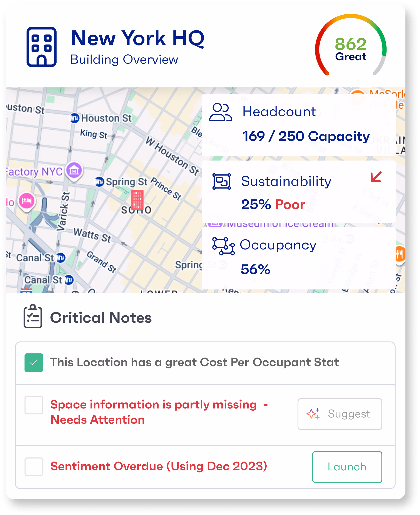Check the Sentiment Overdue checkbox
Image resolution: width=420 pixels, height=515 pixels.
[34, 467]
